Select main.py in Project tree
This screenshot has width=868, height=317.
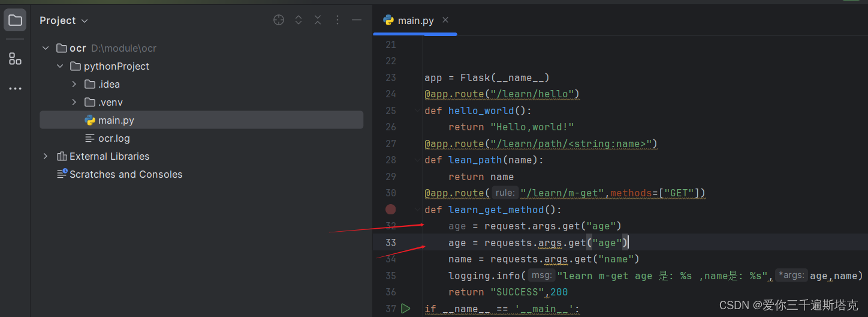coord(201,120)
